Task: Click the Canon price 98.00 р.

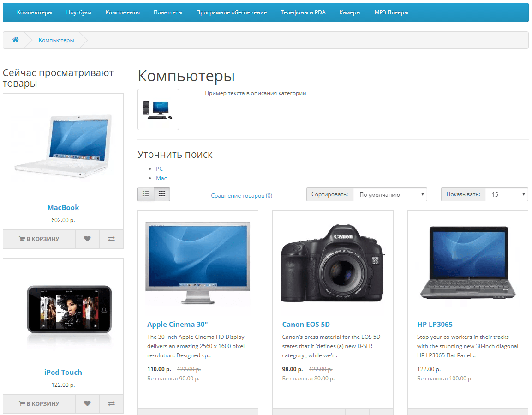Action: 293,369
